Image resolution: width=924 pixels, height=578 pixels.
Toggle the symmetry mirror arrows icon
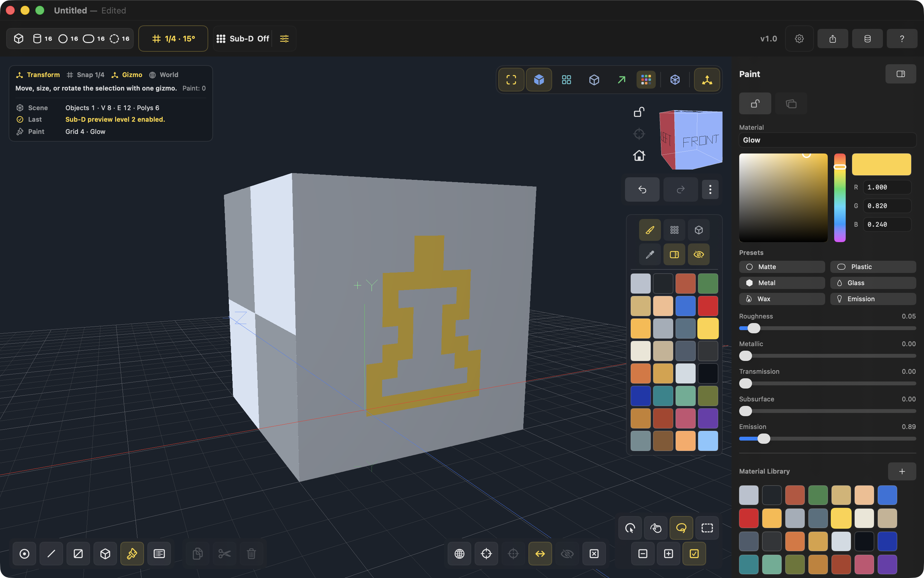(x=540, y=554)
